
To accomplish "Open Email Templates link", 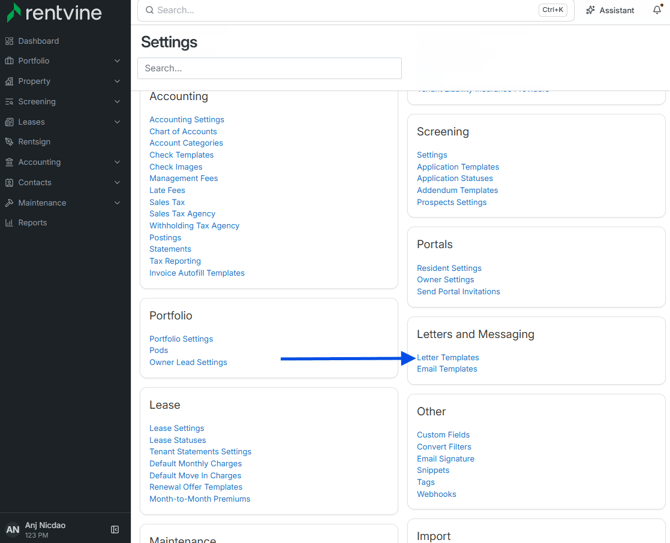I will point(447,369).
